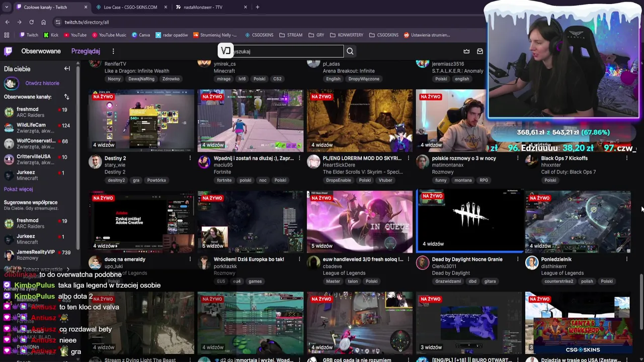Click Otwórz historie link
644x362 pixels.
(x=42, y=83)
